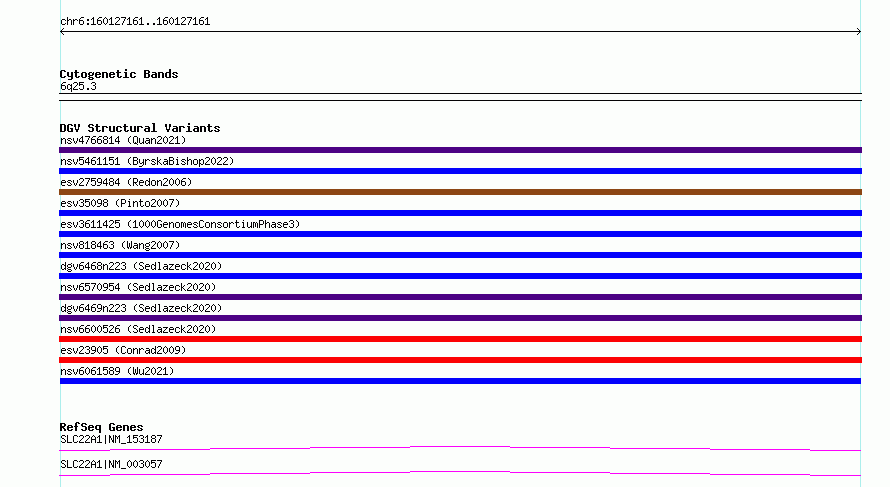Click the magenta line for SLC22A1|NM_003057
Viewport: 890px width, 487px height.
[x=460, y=474]
